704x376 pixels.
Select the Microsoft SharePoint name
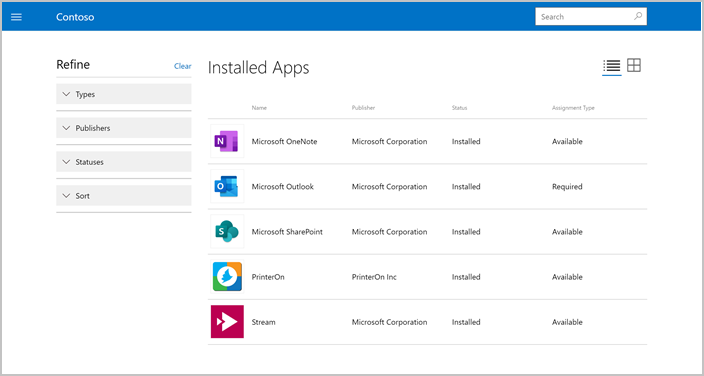[x=287, y=232]
